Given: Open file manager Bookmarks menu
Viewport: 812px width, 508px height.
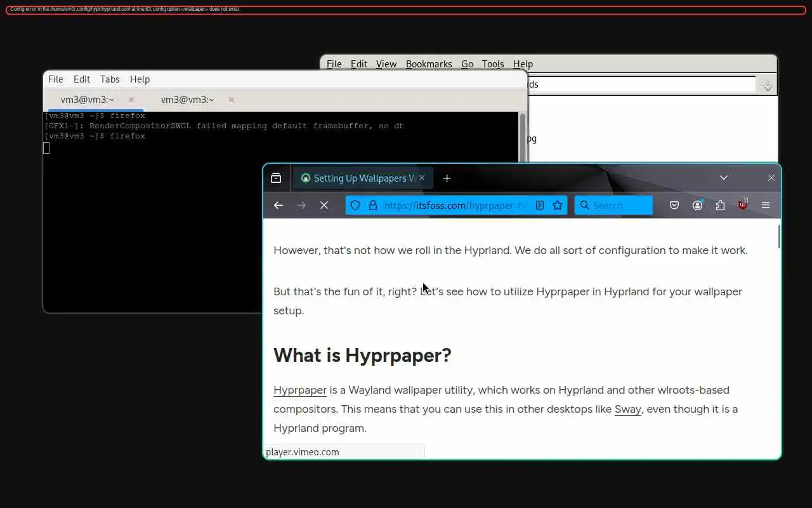Looking at the screenshot, I should 429,64.
